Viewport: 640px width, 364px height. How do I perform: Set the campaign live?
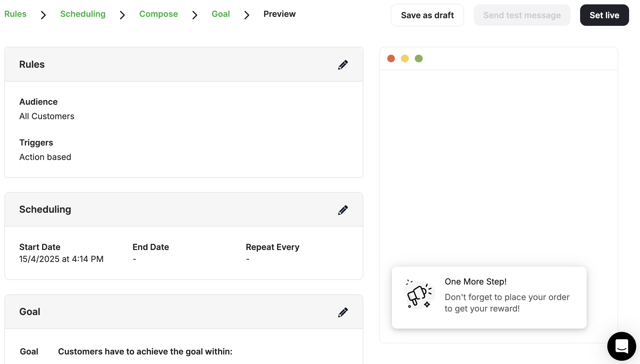click(604, 15)
